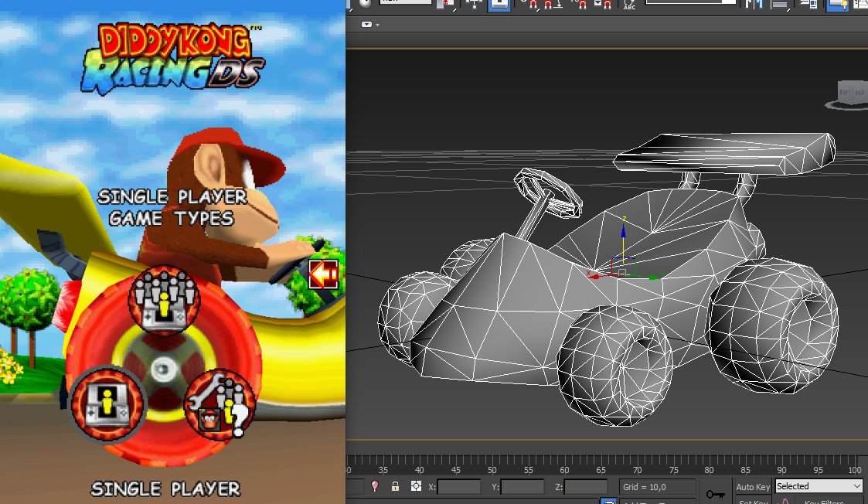Choose the wrench and question mark wheel icon

220,404
